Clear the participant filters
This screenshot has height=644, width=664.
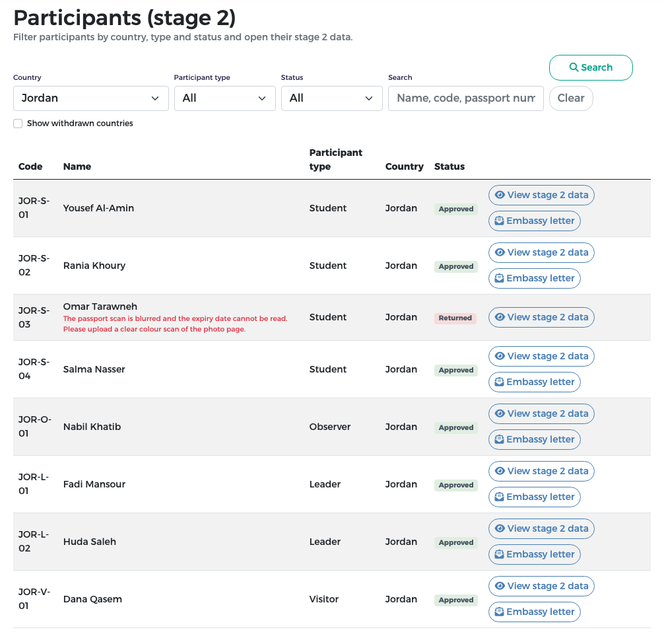(x=571, y=98)
